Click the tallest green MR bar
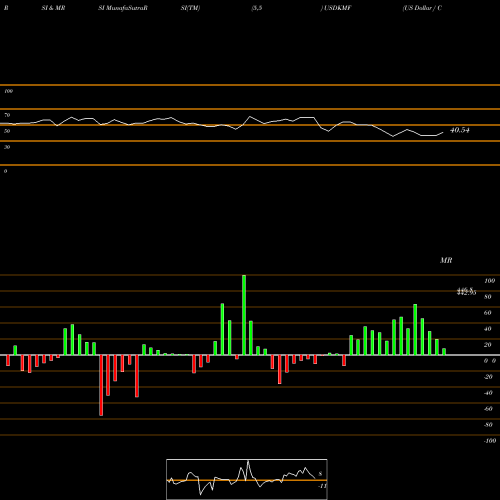The image size is (500, 500). tap(244, 315)
